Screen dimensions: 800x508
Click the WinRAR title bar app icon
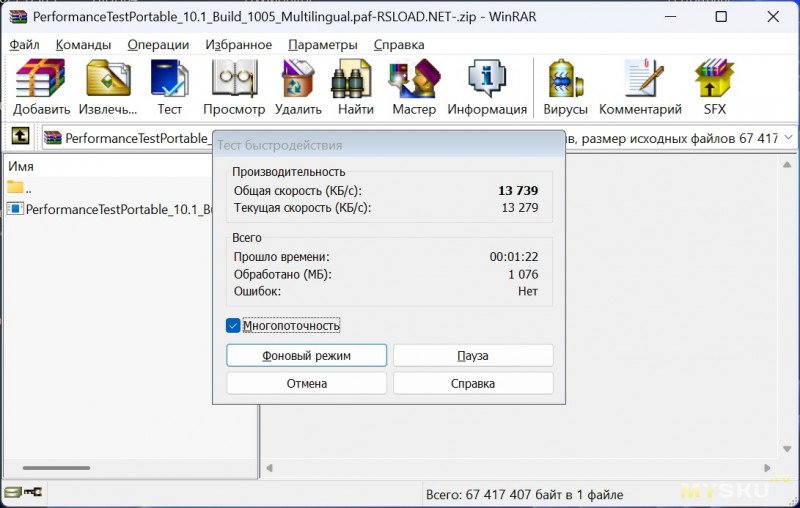pos(18,17)
